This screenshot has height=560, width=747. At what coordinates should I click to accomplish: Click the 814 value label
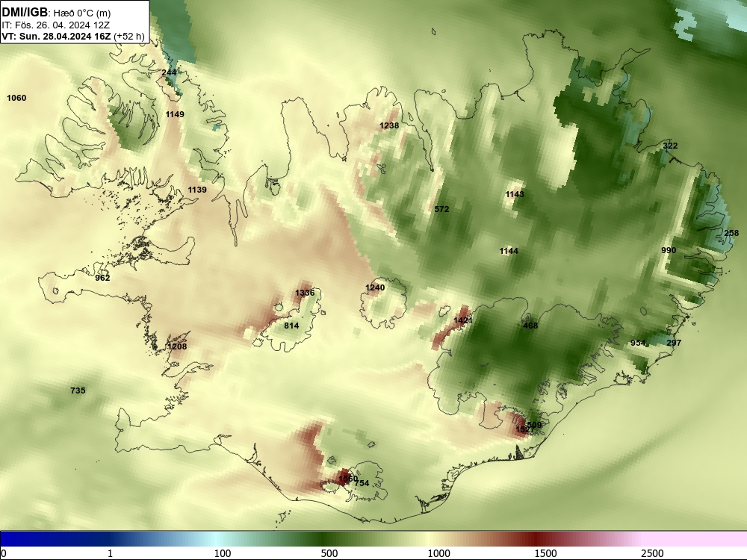[x=291, y=326]
